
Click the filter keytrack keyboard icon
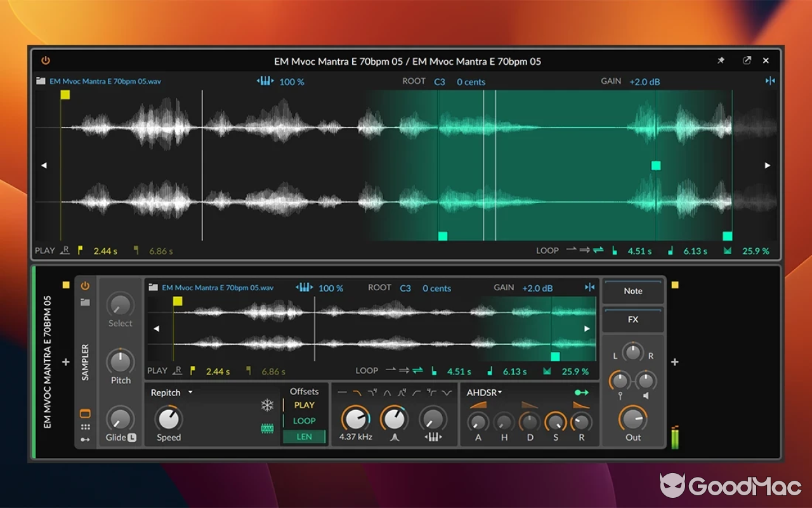[435, 437]
